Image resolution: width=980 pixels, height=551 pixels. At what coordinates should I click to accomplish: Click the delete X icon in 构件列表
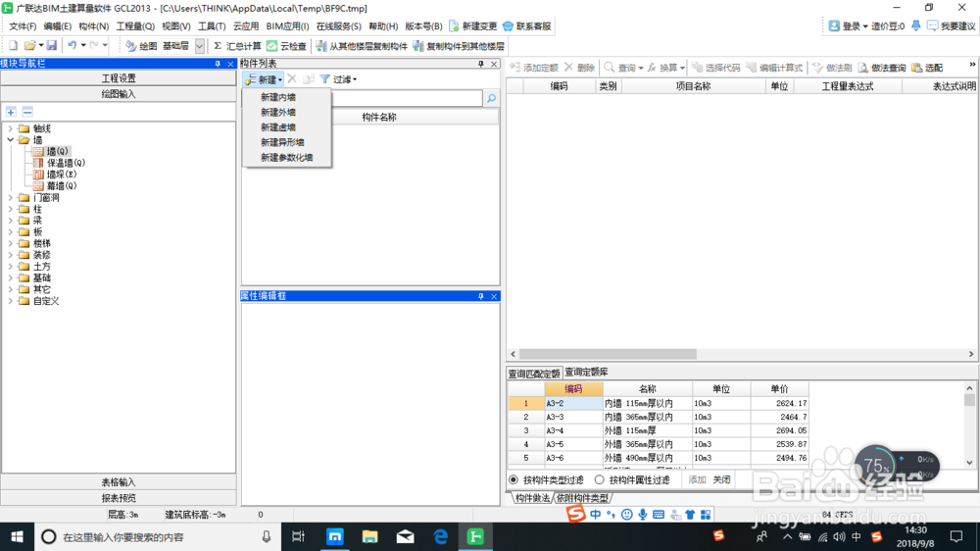pos(292,79)
